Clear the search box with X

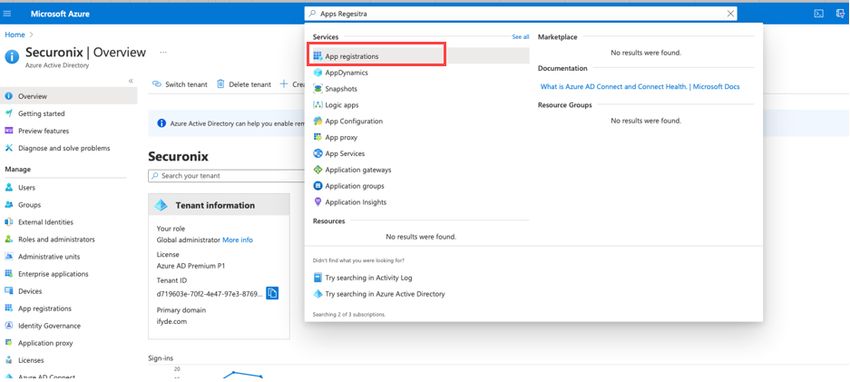(730, 14)
